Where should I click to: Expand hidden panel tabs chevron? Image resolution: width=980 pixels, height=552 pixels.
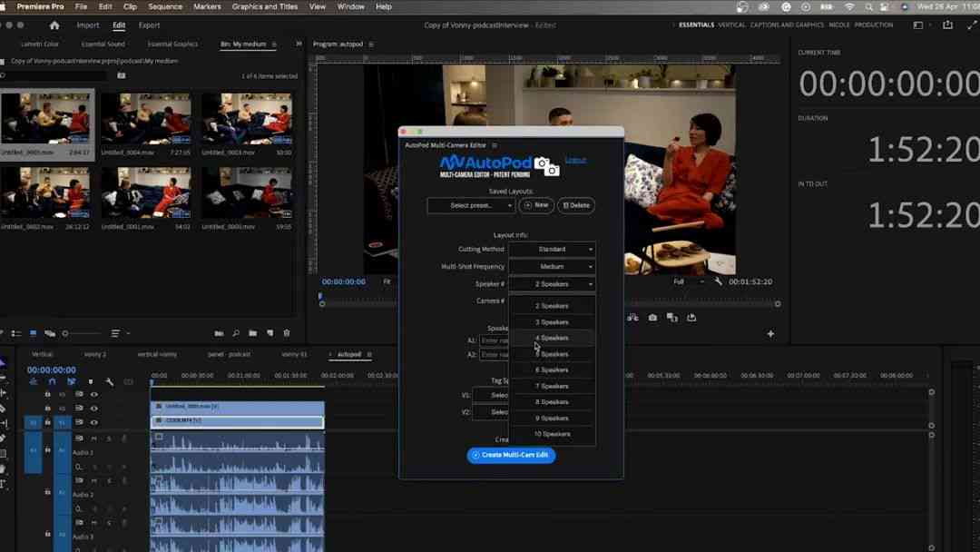(299, 44)
